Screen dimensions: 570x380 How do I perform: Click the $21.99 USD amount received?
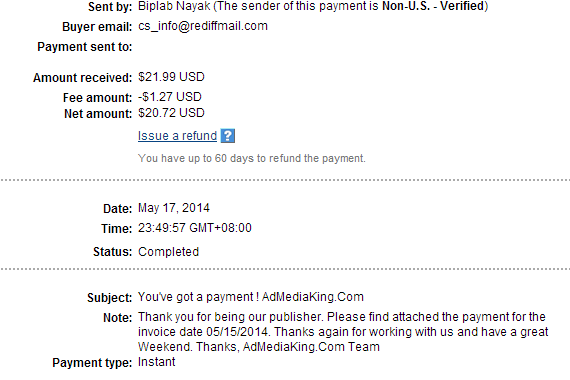click(x=171, y=77)
